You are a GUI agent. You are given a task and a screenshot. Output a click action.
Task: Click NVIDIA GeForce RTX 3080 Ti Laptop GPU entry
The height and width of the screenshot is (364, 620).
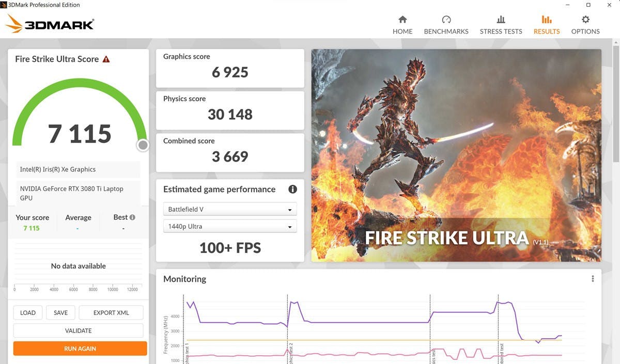click(x=78, y=193)
